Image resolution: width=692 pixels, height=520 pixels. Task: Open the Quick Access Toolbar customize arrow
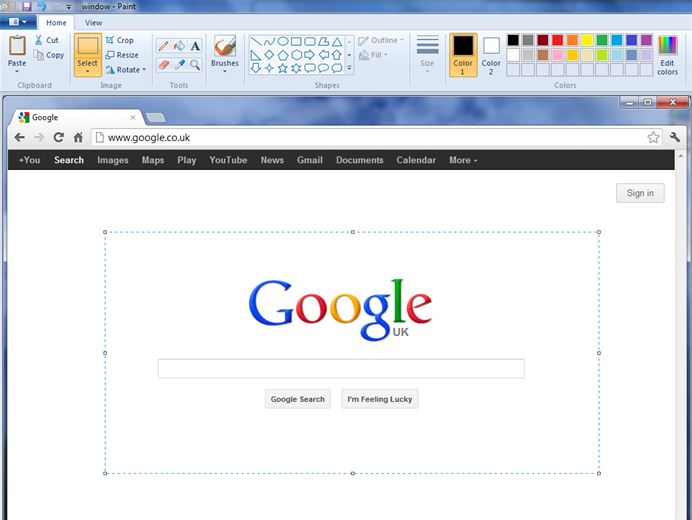[x=68, y=7]
